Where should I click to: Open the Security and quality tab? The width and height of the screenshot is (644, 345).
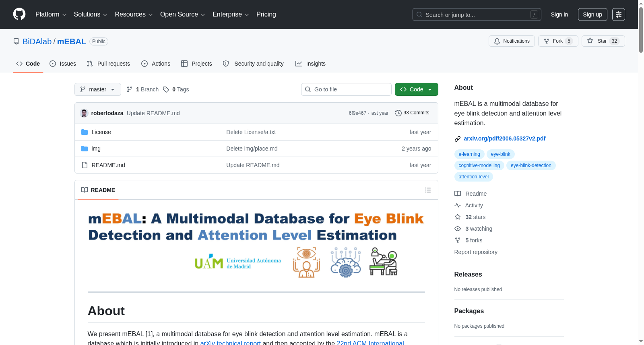click(253, 64)
